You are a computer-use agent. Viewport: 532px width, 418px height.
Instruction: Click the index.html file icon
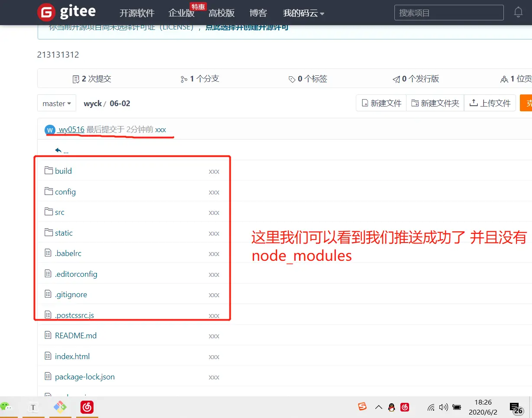pyautogui.click(x=48, y=356)
